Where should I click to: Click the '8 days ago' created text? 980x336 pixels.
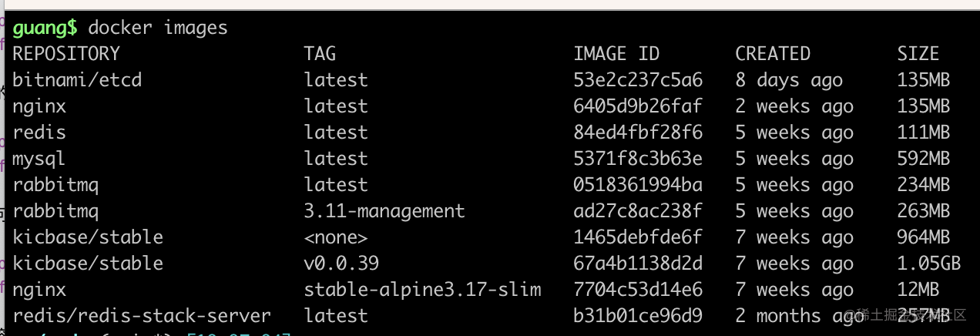789,80
